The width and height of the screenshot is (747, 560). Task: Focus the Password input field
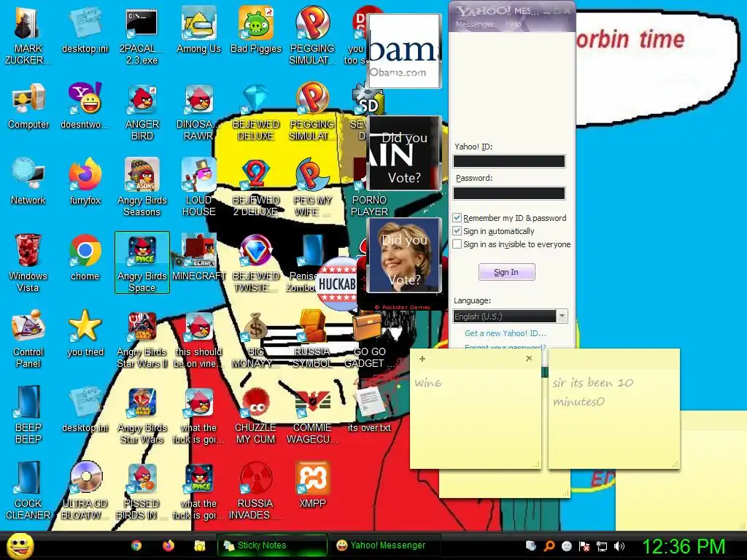(509, 192)
